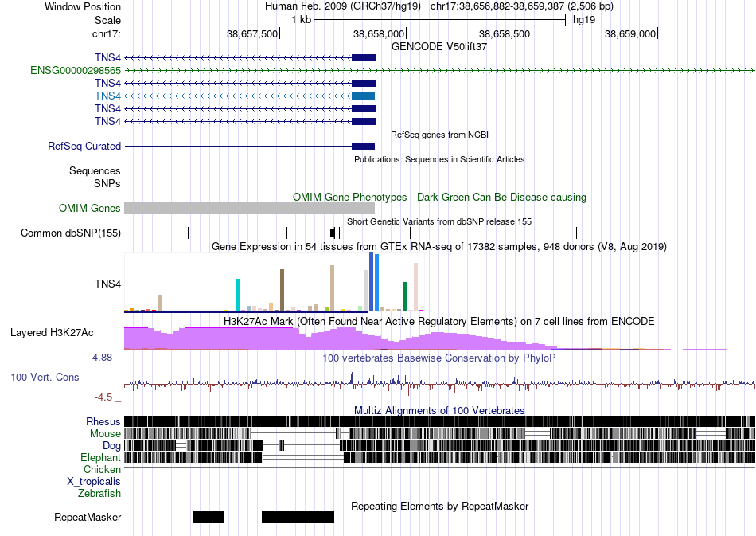756x536 pixels.
Task: Click the rightmost dbSNP variant marker
Action: [x=723, y=233]
